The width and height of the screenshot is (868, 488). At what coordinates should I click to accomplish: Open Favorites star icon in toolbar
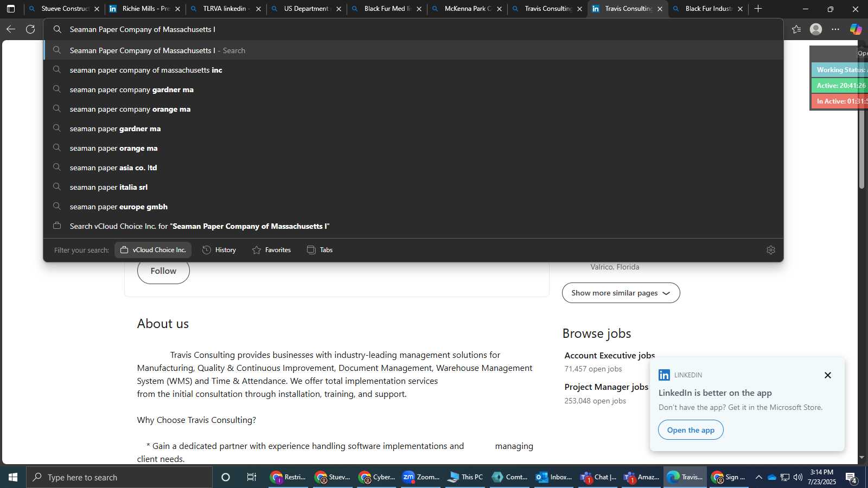796,29
